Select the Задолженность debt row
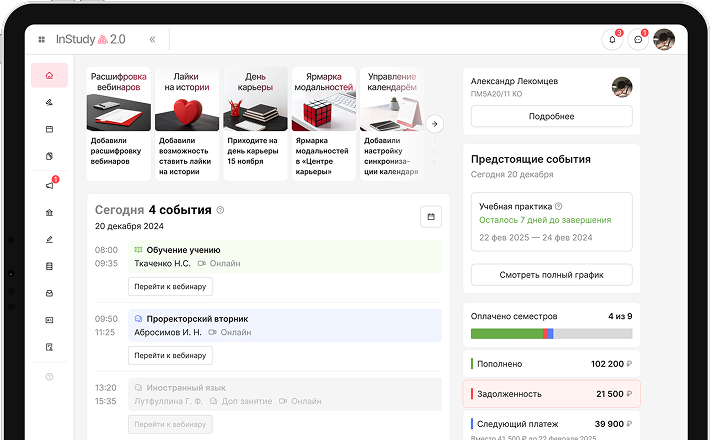Screen dimensions: 710x440 pos(551,394)
